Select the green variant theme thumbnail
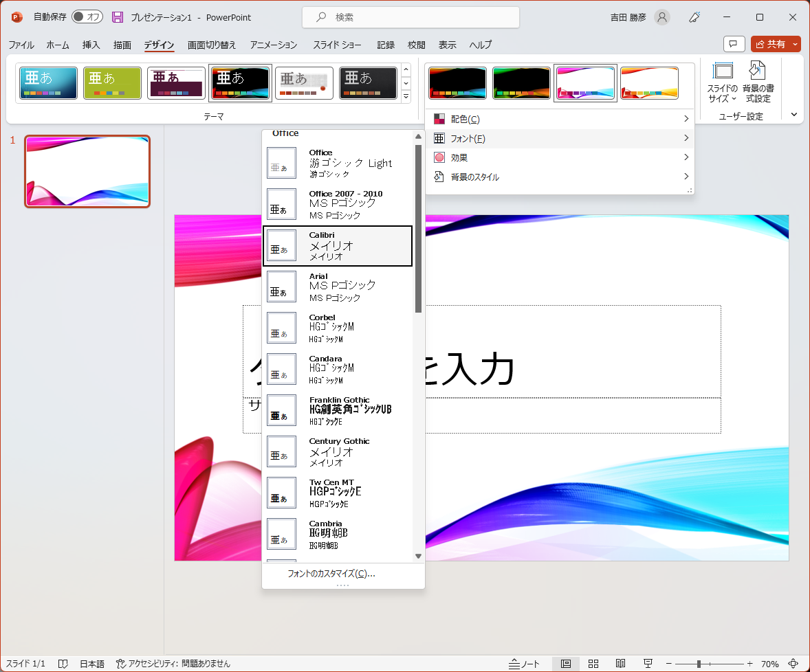This screenshot has width=810, height=672. point(521,82)
